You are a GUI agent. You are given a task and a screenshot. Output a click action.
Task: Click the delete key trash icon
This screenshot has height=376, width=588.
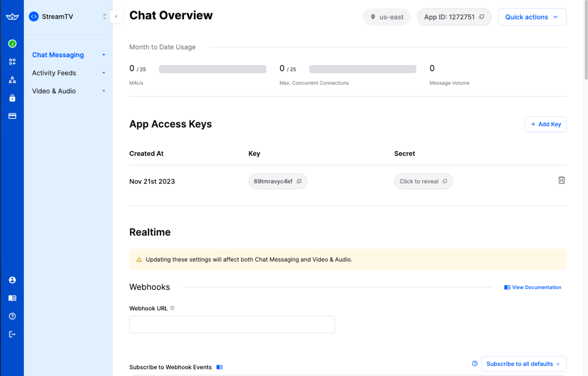coord(561,180)
